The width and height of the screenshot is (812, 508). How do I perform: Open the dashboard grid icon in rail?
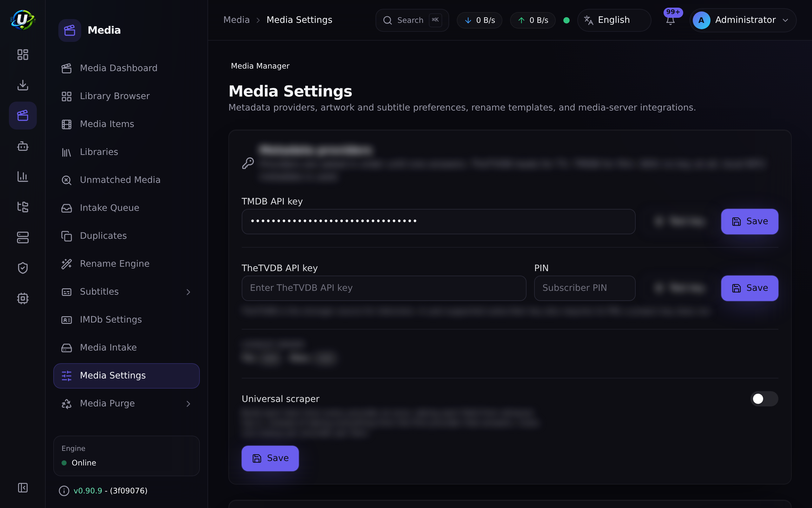23,54
